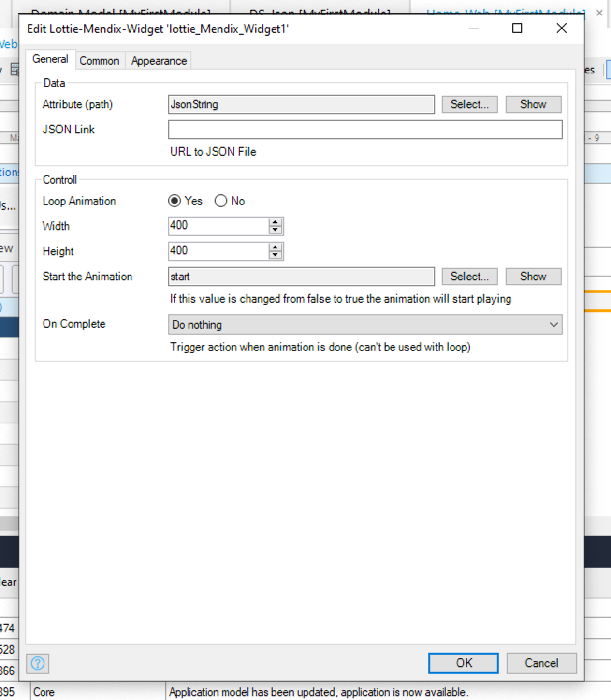Click the start attribute field

(301, 277)
